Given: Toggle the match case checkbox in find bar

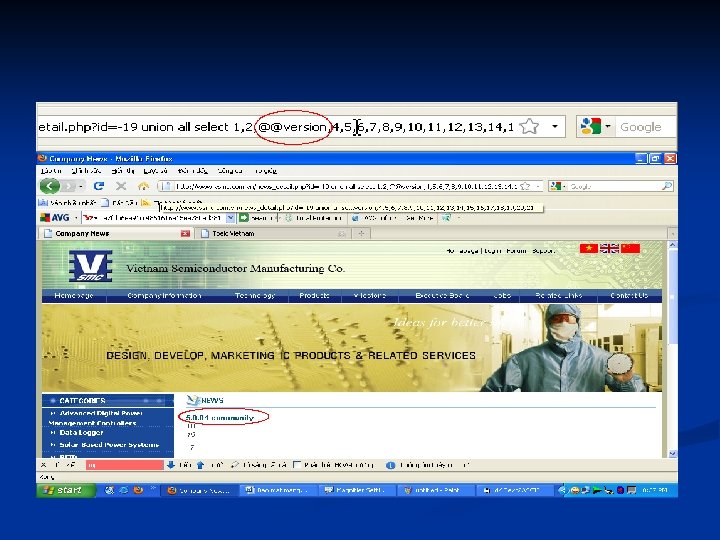Looking at the screenshot, I should point(297,465).
